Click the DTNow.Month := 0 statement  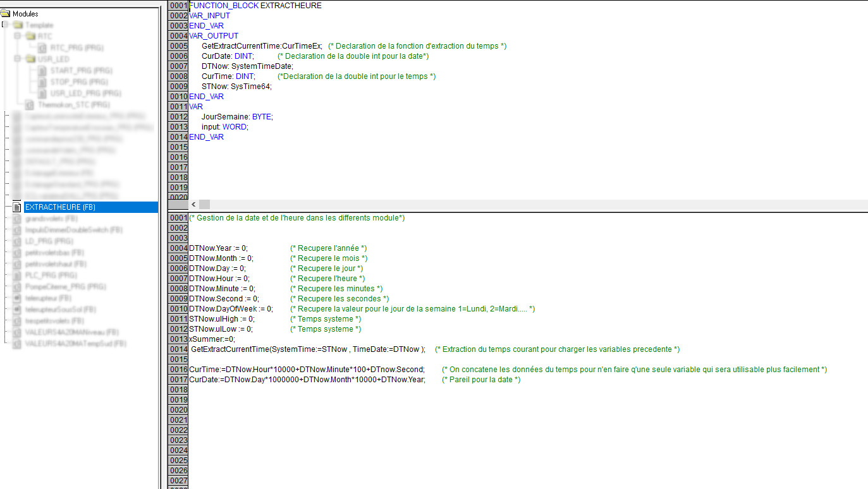pyautogui.click(x=221, y=258)
